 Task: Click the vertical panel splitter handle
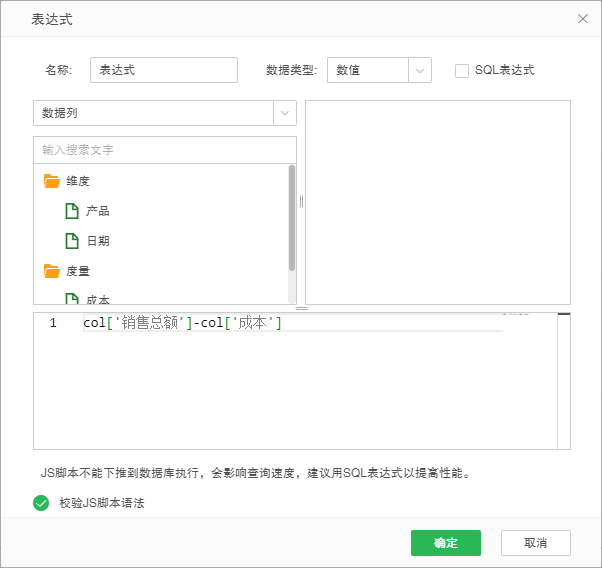point(301,202)
